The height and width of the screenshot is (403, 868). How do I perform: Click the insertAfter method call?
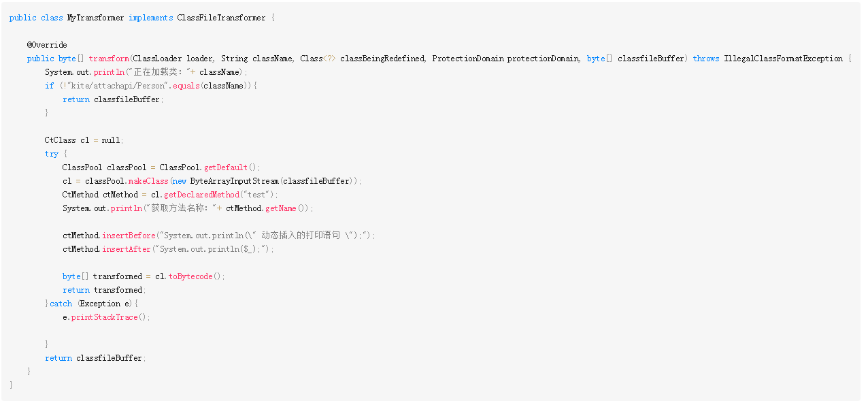pyautogui.click(x=127, y=249)
